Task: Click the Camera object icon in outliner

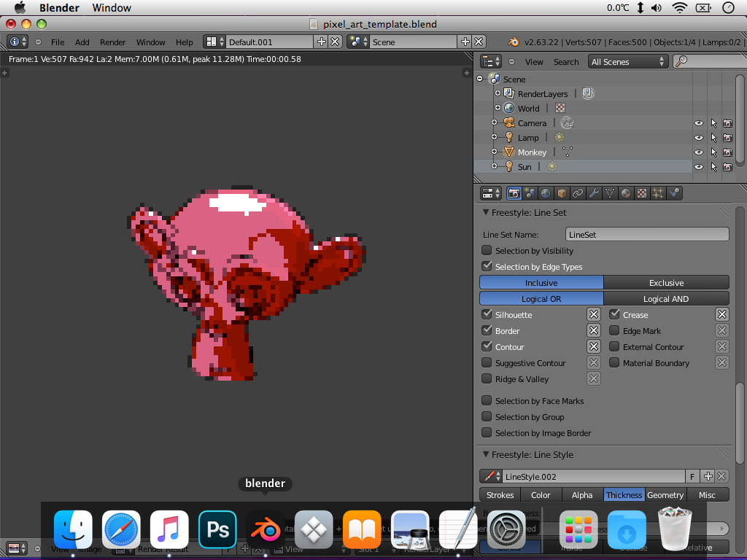Action: click(509, 122)
